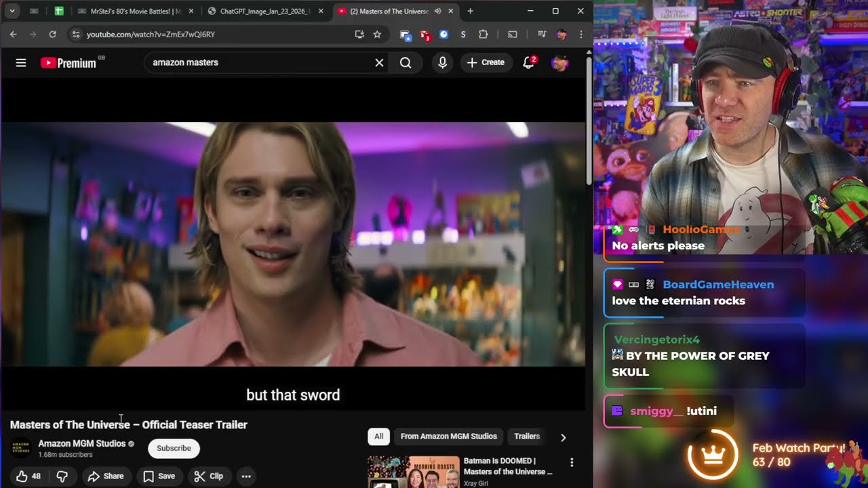The image size is (868, 488).
Task: Open the YouTube guide hamburger menu
Action: click(x=21, y=62)
